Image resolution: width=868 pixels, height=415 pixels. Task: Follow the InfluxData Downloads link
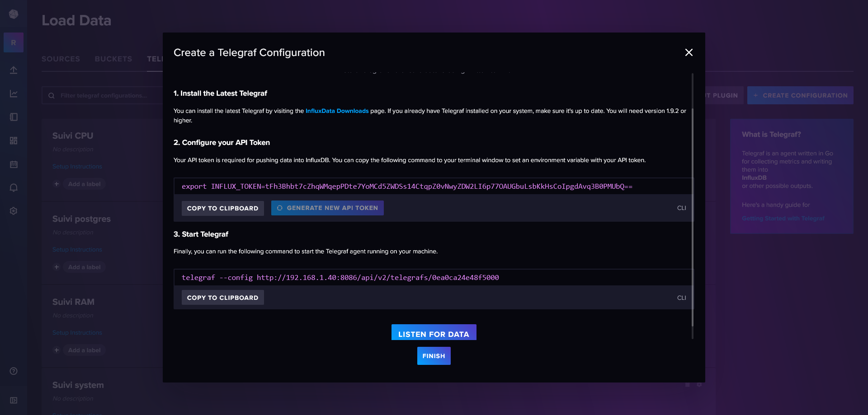337,111
